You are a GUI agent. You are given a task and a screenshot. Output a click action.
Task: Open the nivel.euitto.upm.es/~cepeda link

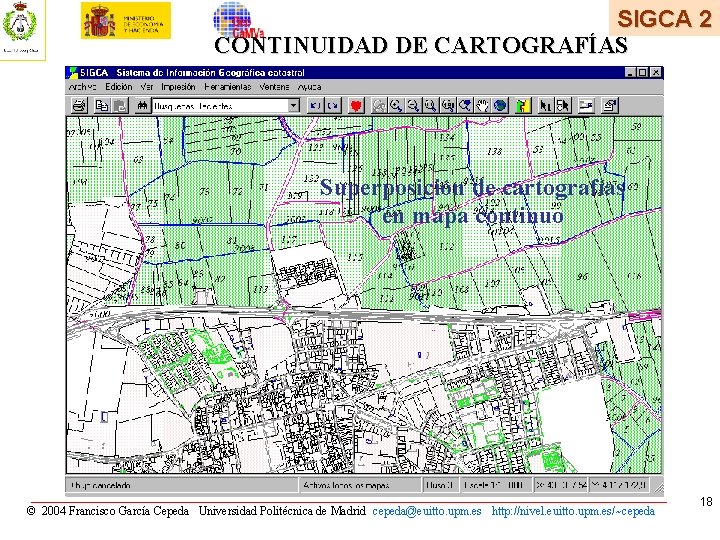point(573,511)
